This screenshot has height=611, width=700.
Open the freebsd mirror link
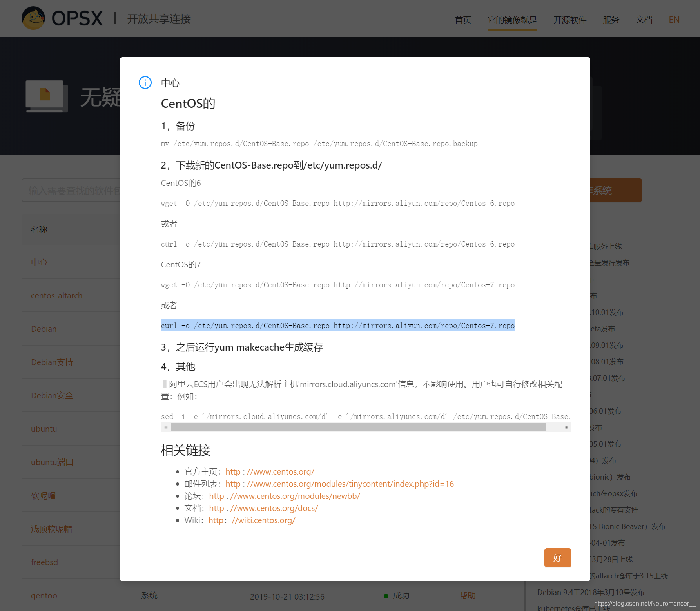[44, 562]
